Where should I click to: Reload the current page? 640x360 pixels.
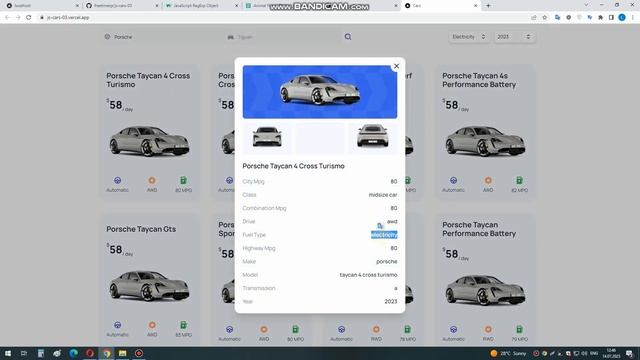tap(29, 18)
